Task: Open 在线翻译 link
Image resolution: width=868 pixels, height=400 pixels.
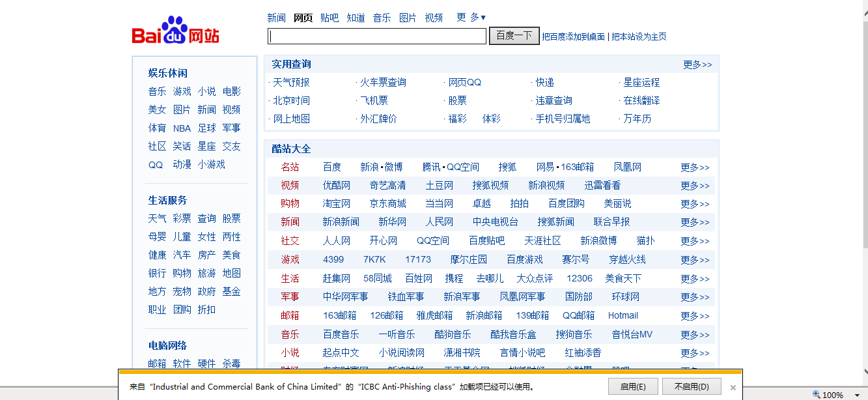Action: point(641,100)
